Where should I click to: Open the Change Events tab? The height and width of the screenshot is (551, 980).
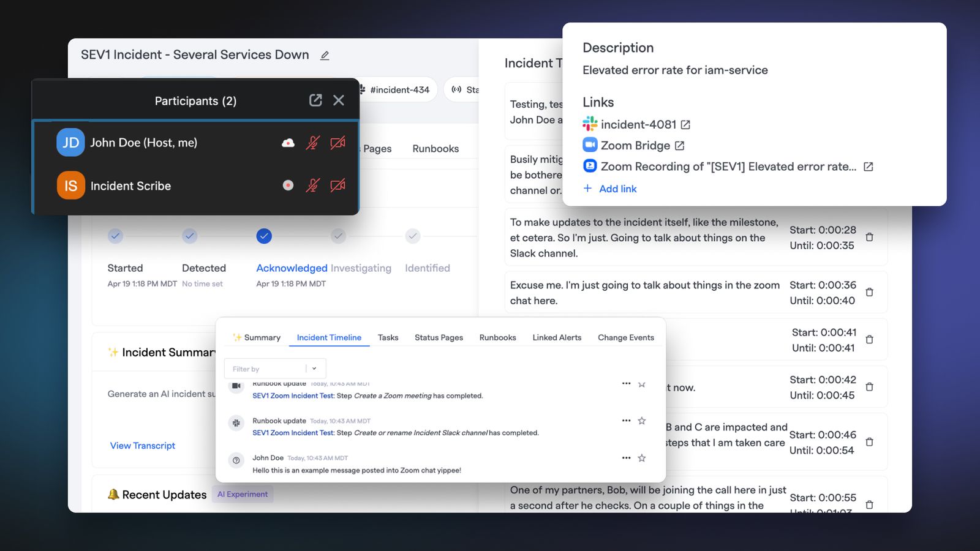click(626, 337)
